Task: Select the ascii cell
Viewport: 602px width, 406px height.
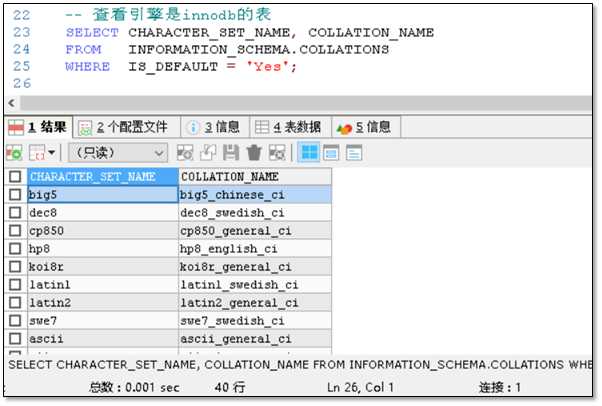Action: 103,339
